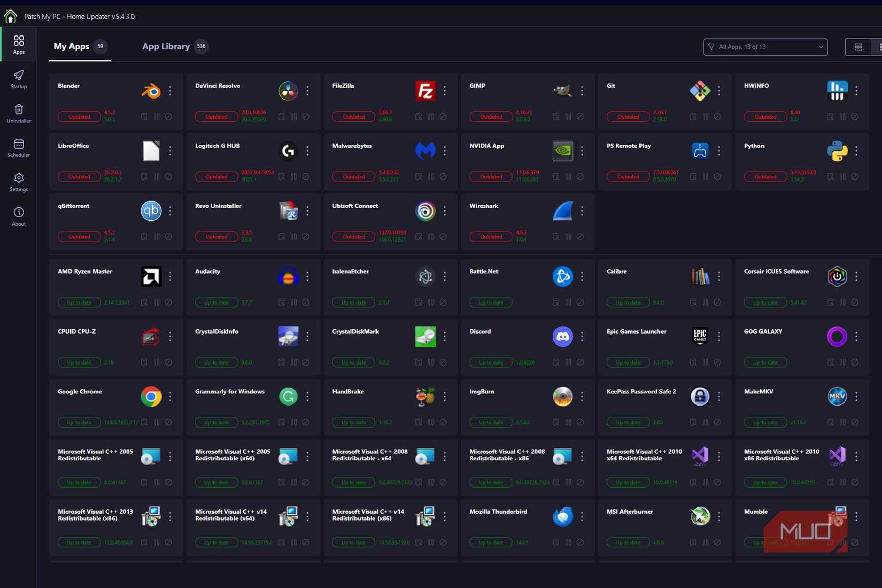Select Startup in the left sidebar
Screen dimensions: 882x588
tap(19, 79)
